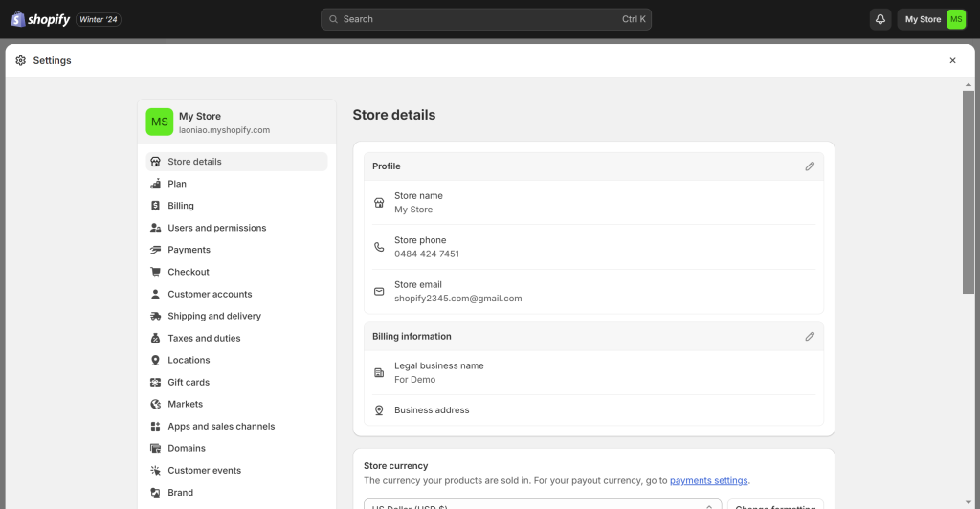
Task: Click the scrollbar up arrow
Action: pos(969,84)
